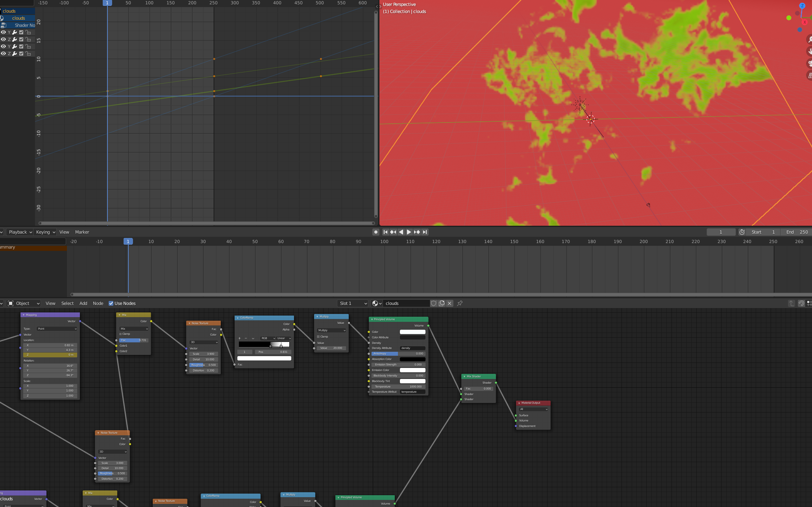Click the use preview range clock icon

point(742,232)
